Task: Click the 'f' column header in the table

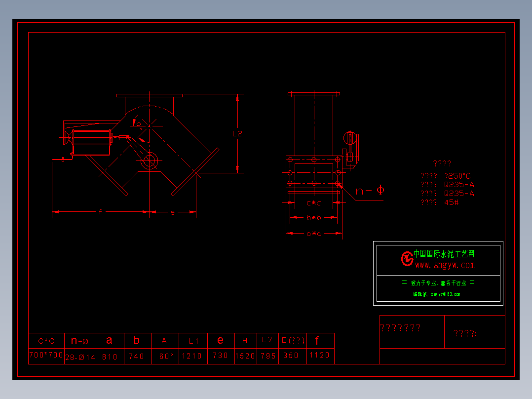Action: point(317,340)
